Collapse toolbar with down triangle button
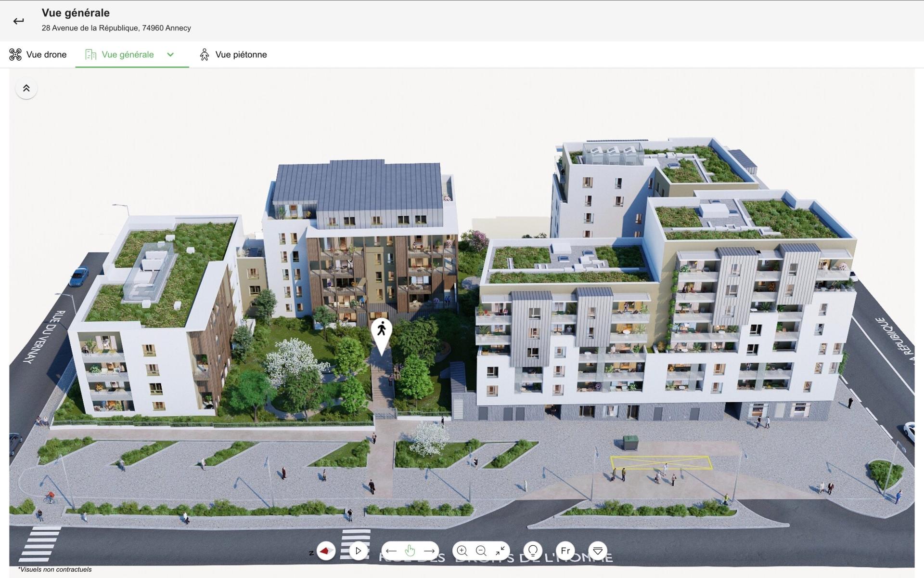 tap(598, 551)
